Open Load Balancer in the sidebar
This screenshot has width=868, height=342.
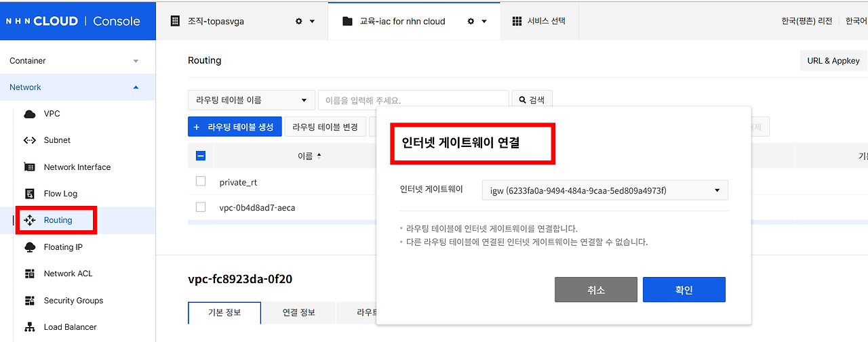[70, 327]
